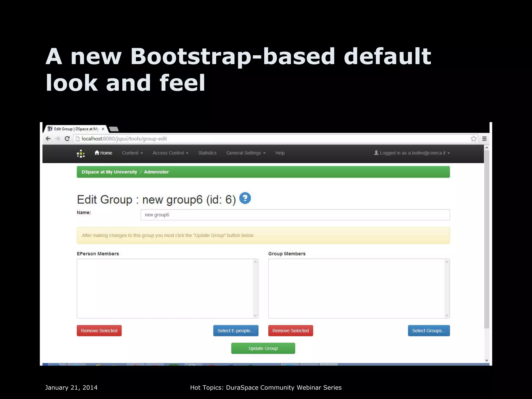Image resolution: width=532 pixels, height=399 pixels.
Task: Open the Chrome hamburger menu
Action: [x=484, y=139]
